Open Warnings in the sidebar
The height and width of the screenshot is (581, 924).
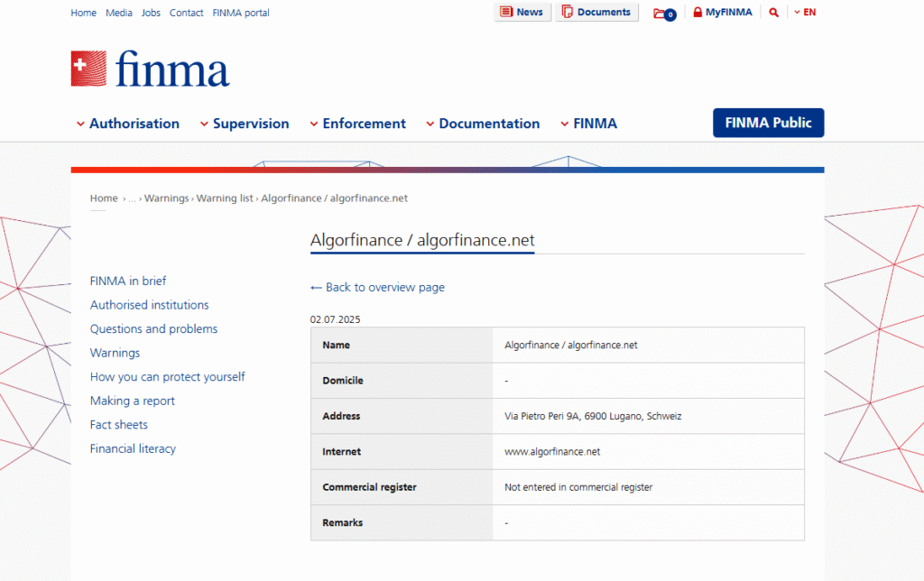coord(115,353)
